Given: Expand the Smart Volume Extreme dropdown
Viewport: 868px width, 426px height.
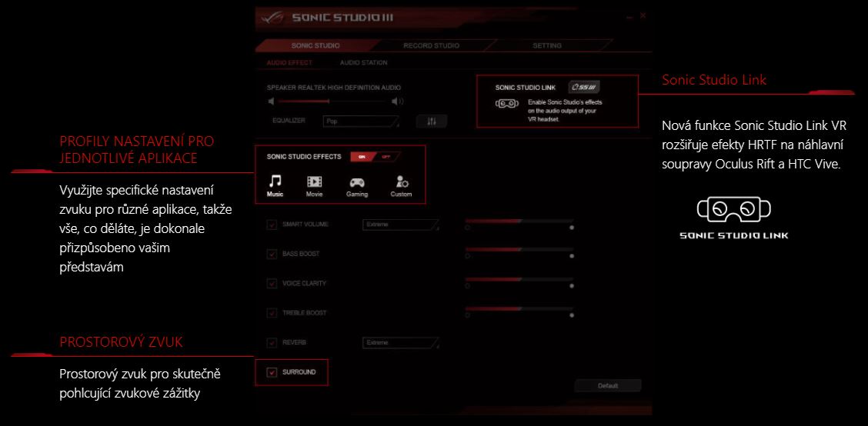Looking at the screenshot, I should coord(400,225).
